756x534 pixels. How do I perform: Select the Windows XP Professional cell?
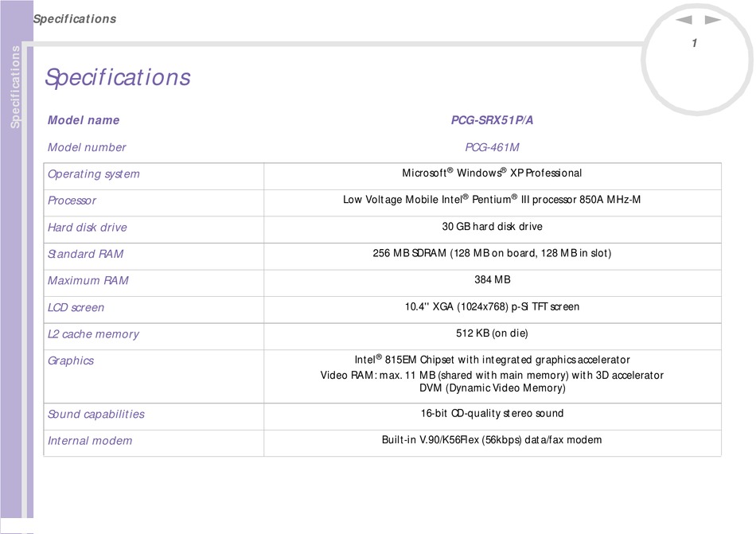[493, 177]
